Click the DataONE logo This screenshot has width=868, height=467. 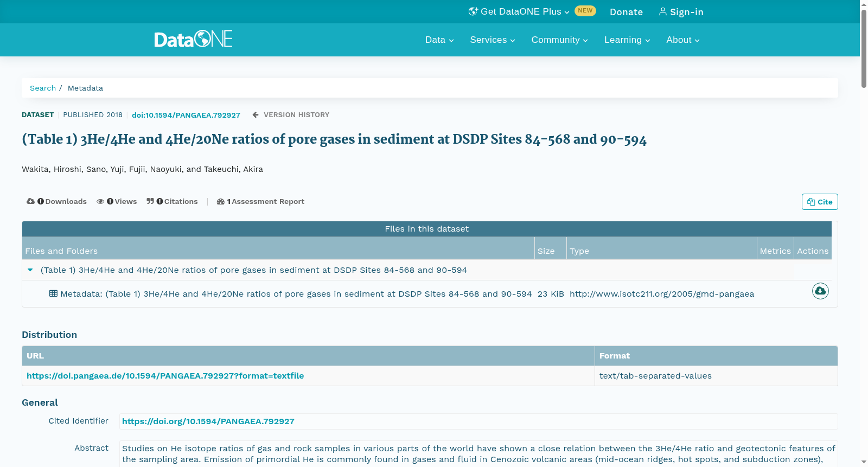193,39
